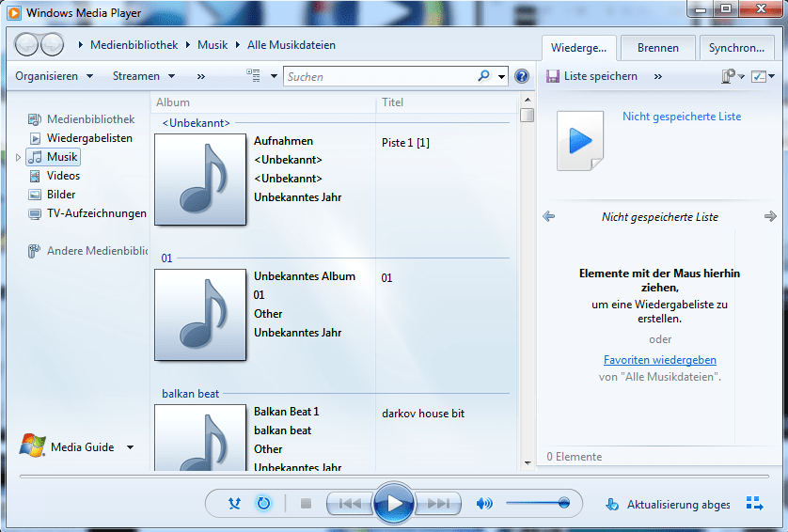This screenshot has height=532, width=788.
Task: Select the Aufnahmen album art thumbnail
Action: (x=200, y=180)
